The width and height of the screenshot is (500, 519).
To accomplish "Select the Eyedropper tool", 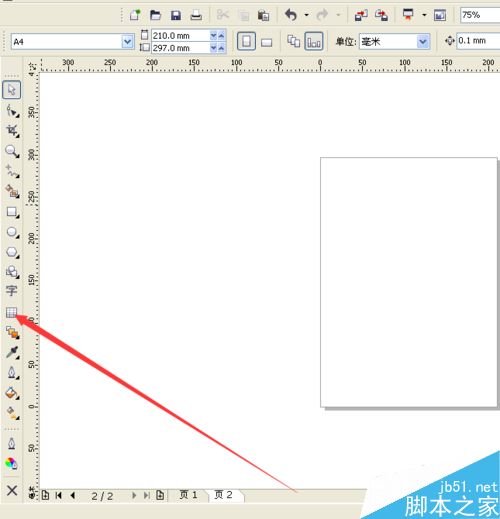I will click(12, 352).
